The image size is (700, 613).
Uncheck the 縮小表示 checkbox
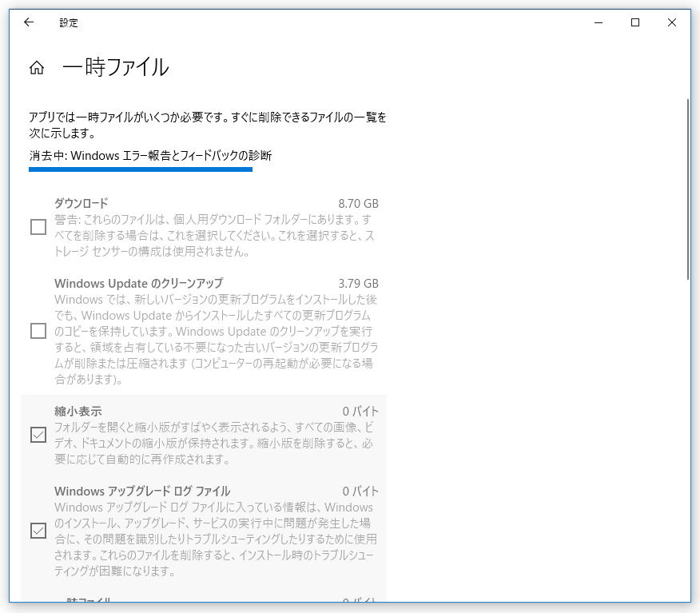pos(38,435)
